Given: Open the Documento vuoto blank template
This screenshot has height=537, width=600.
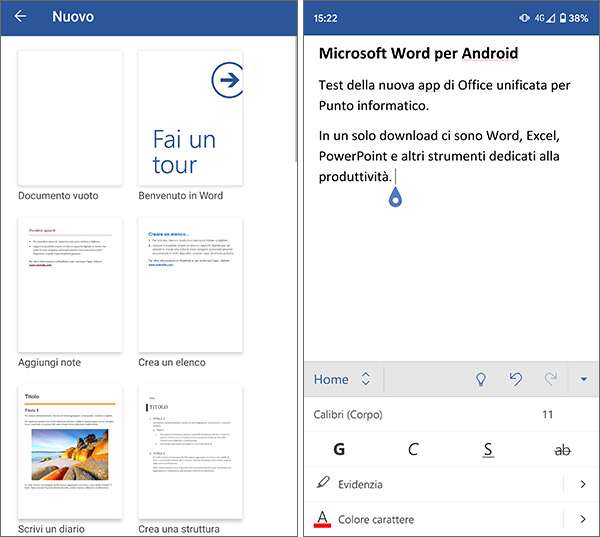Looking at the screenshot, I should (x=70, y=118).
